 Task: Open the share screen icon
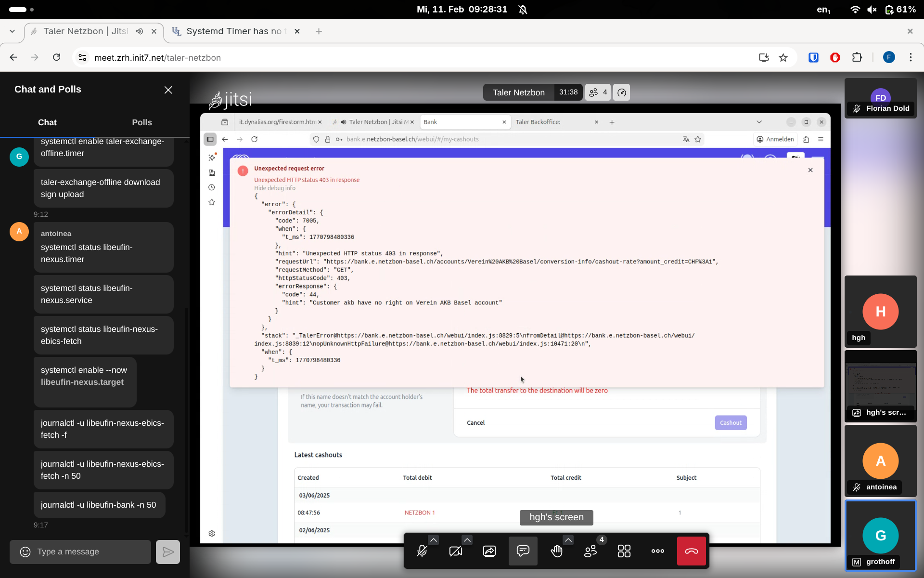[489, 551]
